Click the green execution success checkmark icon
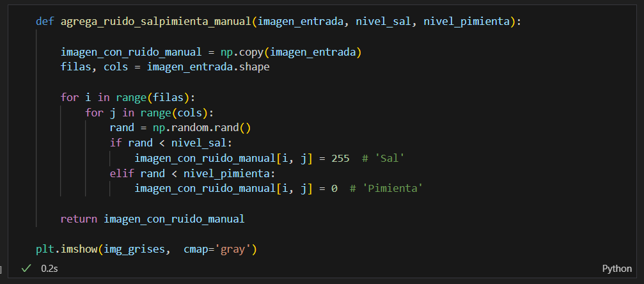644x284 pixels. 26,269
